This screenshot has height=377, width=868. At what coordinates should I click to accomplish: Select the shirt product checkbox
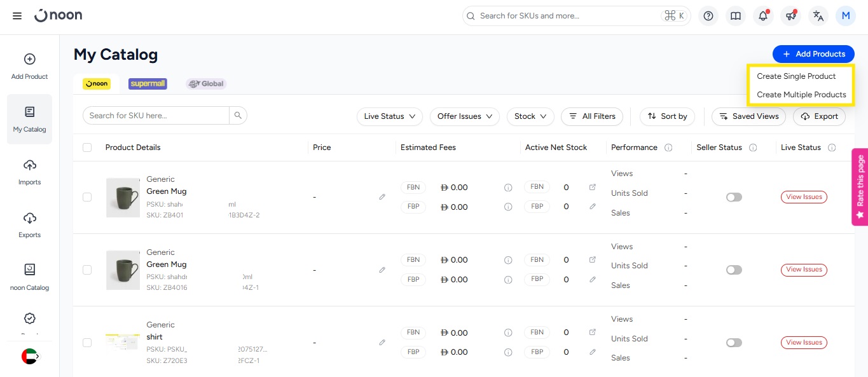[87, 343]
